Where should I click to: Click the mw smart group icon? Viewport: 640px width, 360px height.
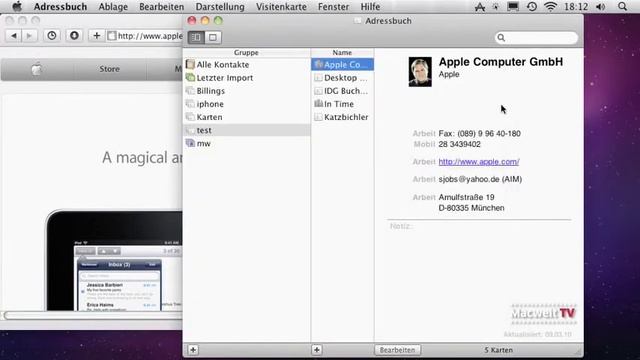pos(190,143)
